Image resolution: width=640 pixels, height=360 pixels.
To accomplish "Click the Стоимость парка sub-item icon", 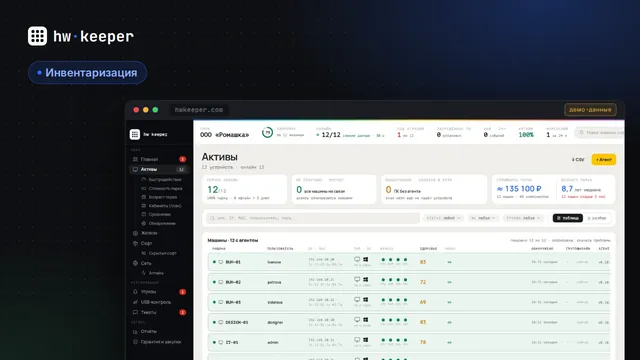I will tap(144, 189).
